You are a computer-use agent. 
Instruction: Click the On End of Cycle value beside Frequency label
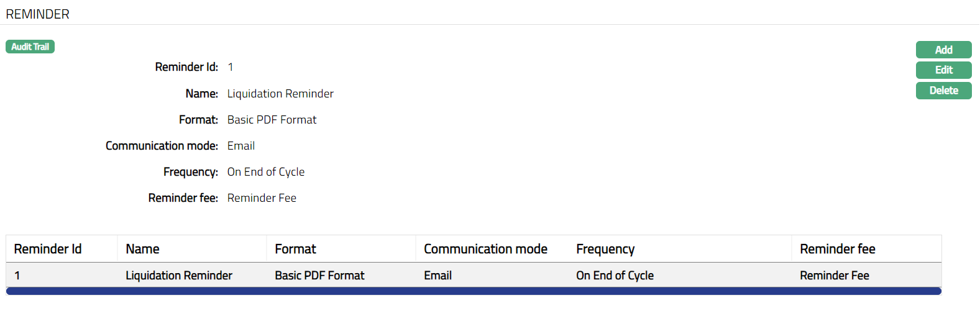266,172
